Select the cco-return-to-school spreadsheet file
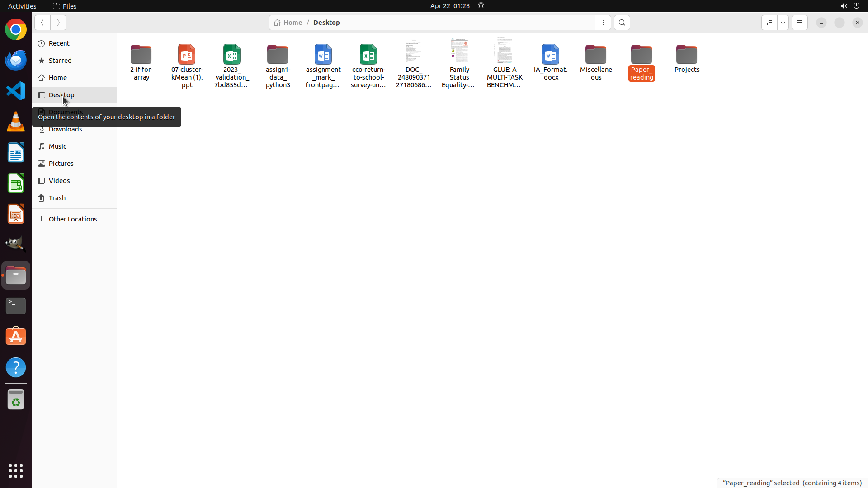 point(368,55)
